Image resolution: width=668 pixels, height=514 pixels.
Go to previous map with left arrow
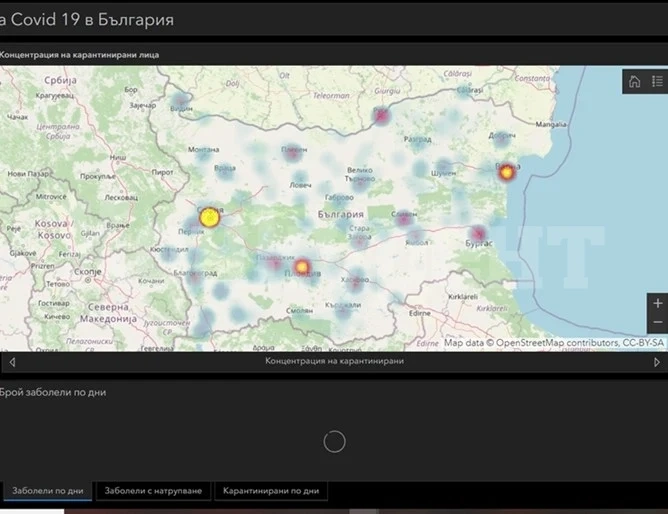coord(12,362)
